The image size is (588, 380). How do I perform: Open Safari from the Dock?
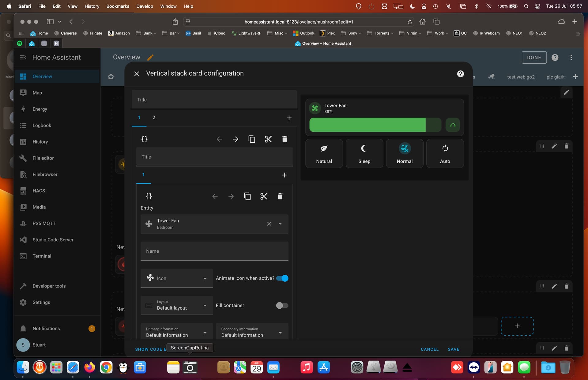tap(73, 367)
